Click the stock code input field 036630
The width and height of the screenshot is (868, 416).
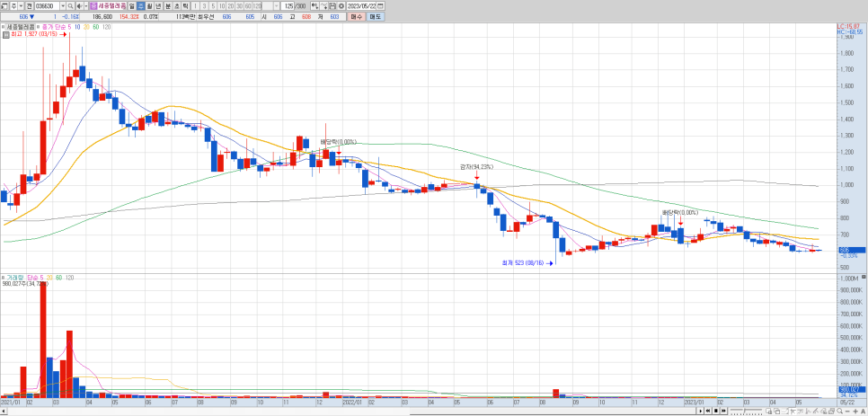(x=47, y=5)
